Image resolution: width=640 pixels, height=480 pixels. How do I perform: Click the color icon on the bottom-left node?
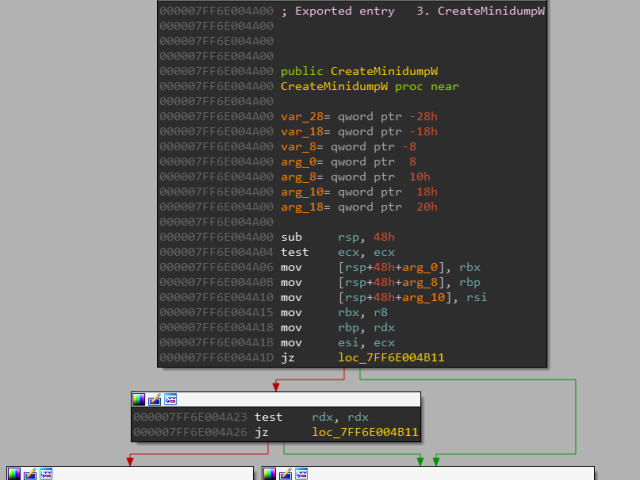click(14, 474)
